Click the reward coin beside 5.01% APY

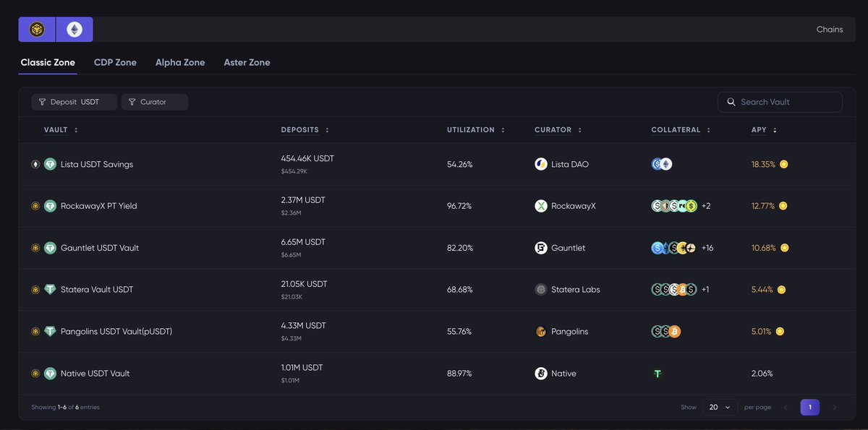point(780,332)
